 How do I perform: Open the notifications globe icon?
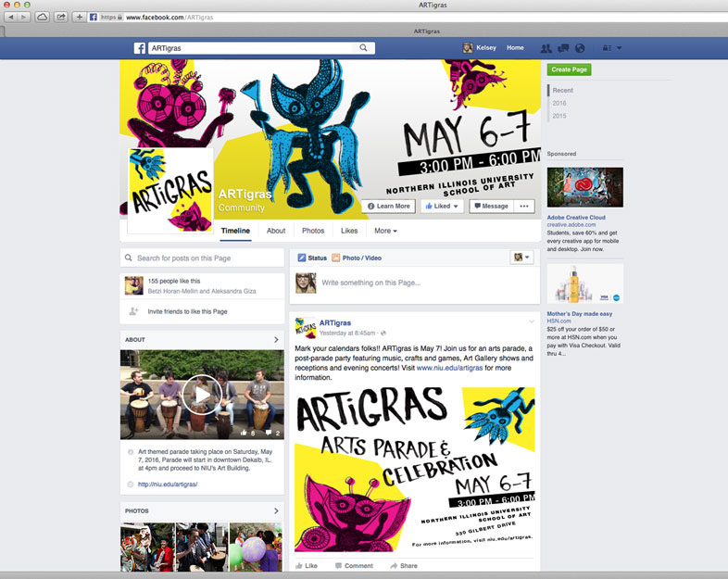[580, 48]
